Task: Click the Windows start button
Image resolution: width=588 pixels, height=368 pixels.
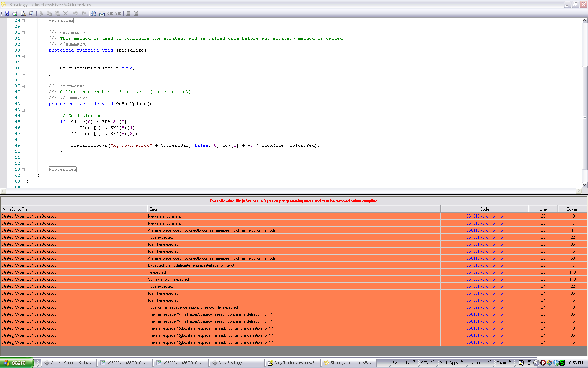Action: [x=16, y=363]
